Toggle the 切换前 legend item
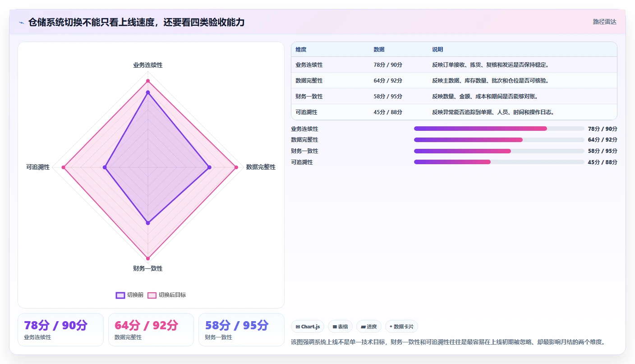Screen dimensions: 635x364 (129, 295)
